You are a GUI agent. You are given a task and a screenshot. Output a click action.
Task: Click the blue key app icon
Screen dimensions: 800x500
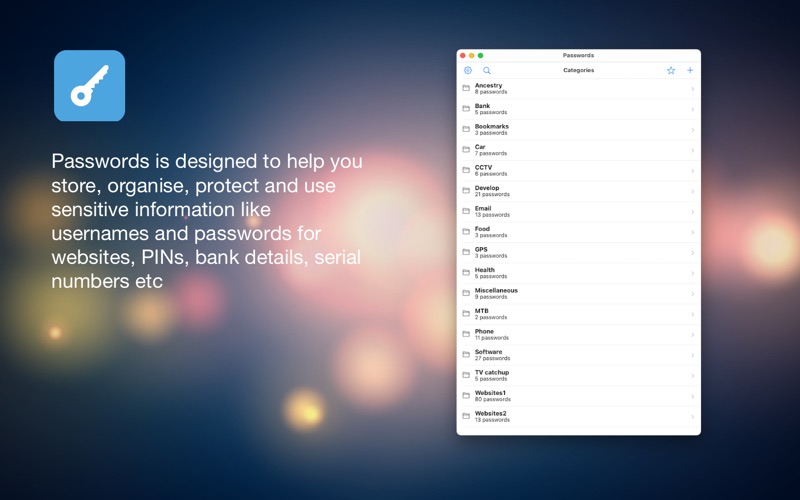[x=89, y=86]
